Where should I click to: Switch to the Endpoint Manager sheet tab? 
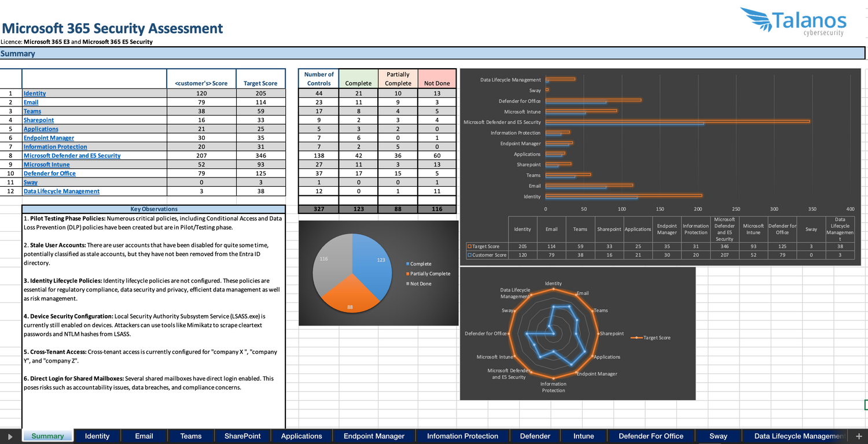point(374,436)
